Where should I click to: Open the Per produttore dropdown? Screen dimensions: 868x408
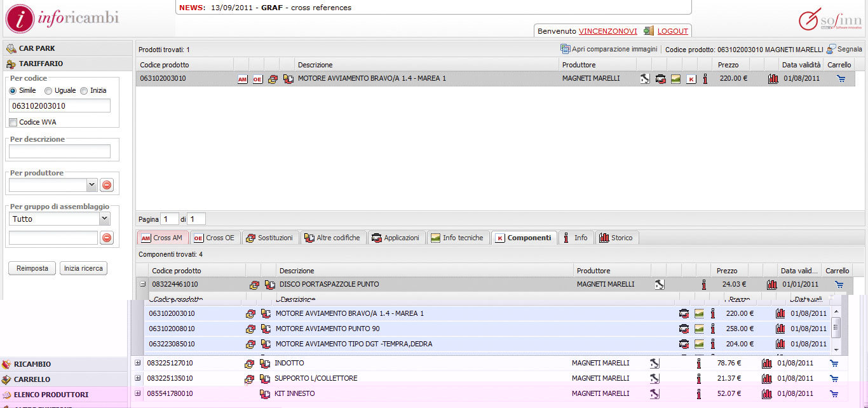click(x=92, y=185)
